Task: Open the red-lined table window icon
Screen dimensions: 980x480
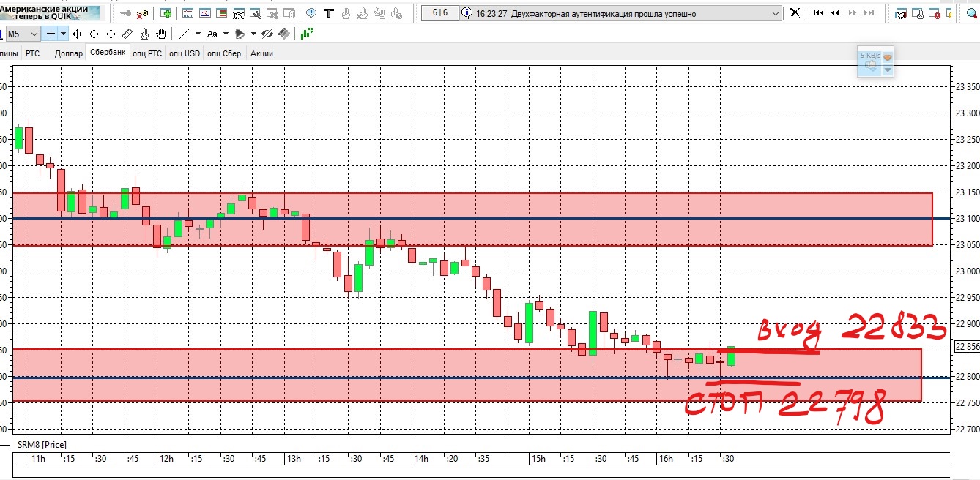Action: (x=221, y=13)
